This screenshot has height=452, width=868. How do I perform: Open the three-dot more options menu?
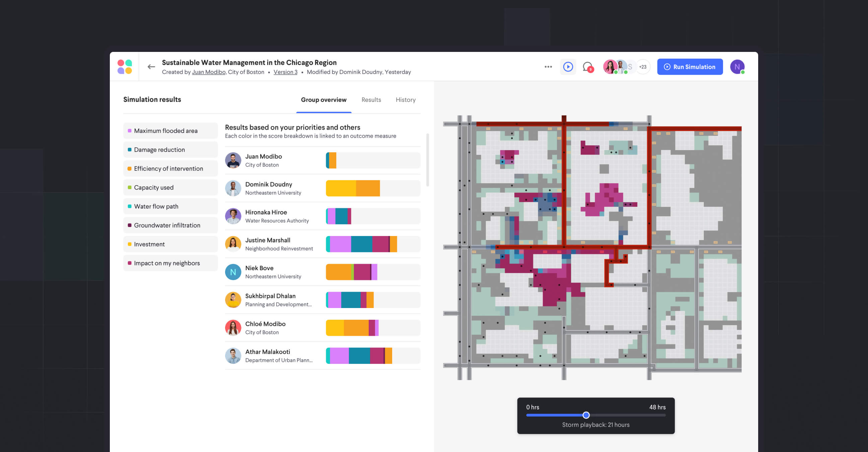[x=548, y=67]
